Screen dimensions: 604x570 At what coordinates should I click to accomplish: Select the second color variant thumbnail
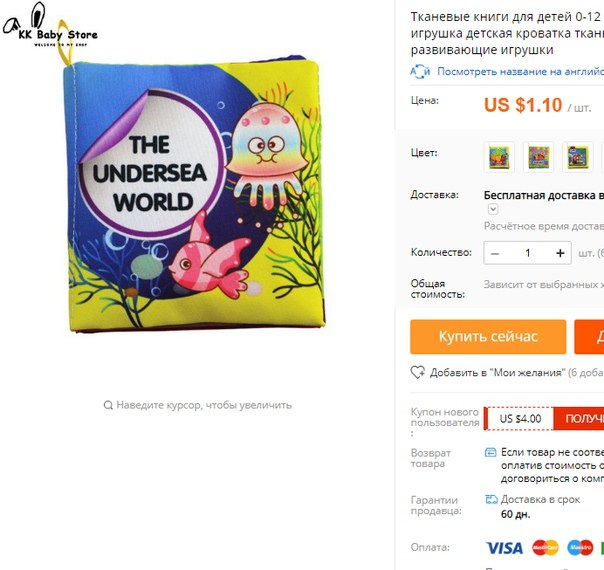pos(539,157)
